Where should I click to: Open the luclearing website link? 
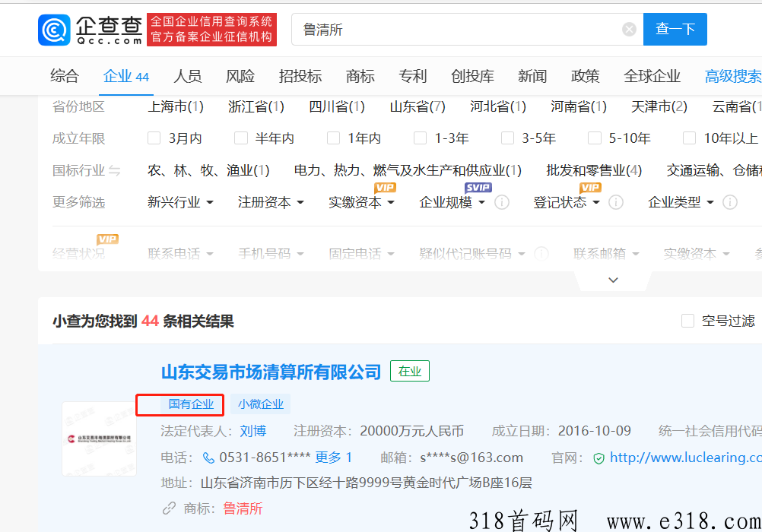click(x=686, y=458)
